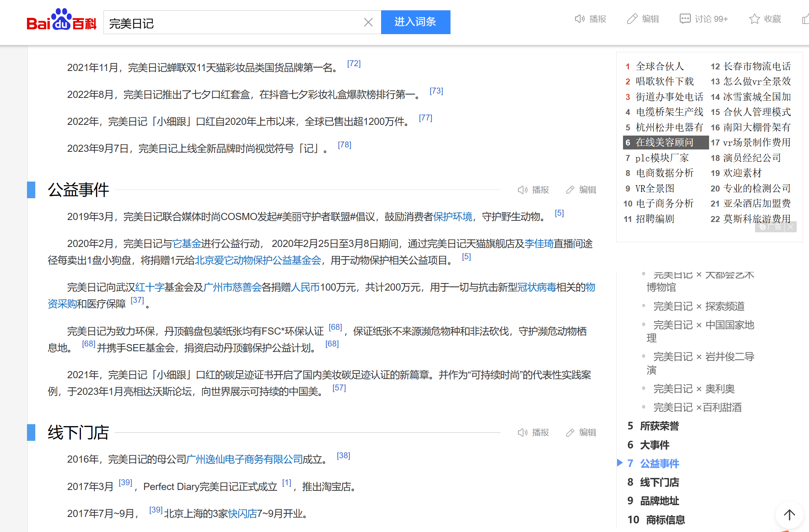Open citation [5] after COSMO paragraph

pyautogui.click(x=560, y=213)
